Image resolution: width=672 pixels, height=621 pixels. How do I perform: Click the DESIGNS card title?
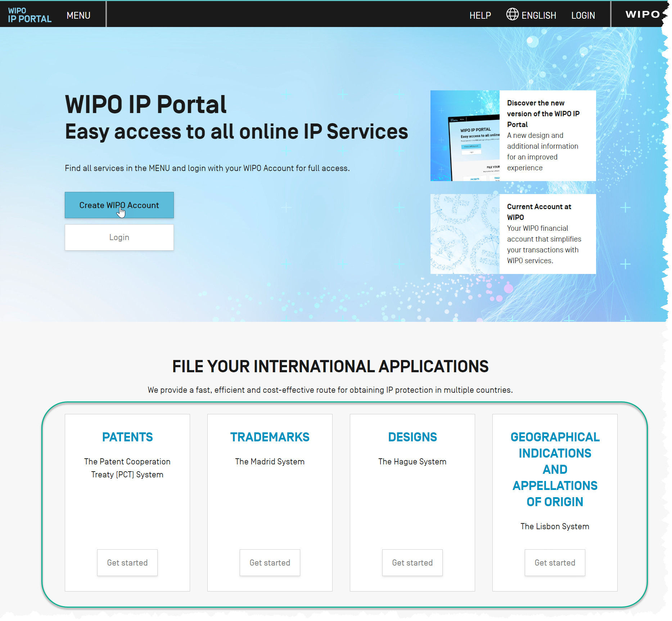click(x=412, y=437)
